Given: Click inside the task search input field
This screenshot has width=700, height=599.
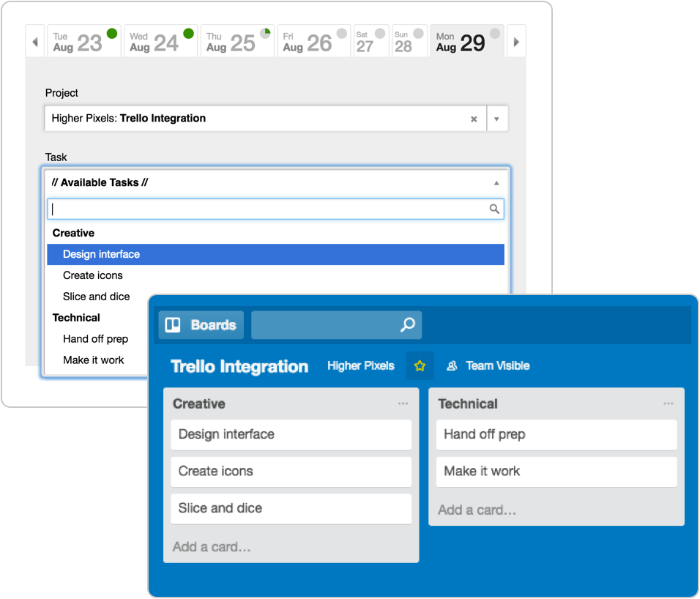Looking at the screenshot, I should coord(220,209).
